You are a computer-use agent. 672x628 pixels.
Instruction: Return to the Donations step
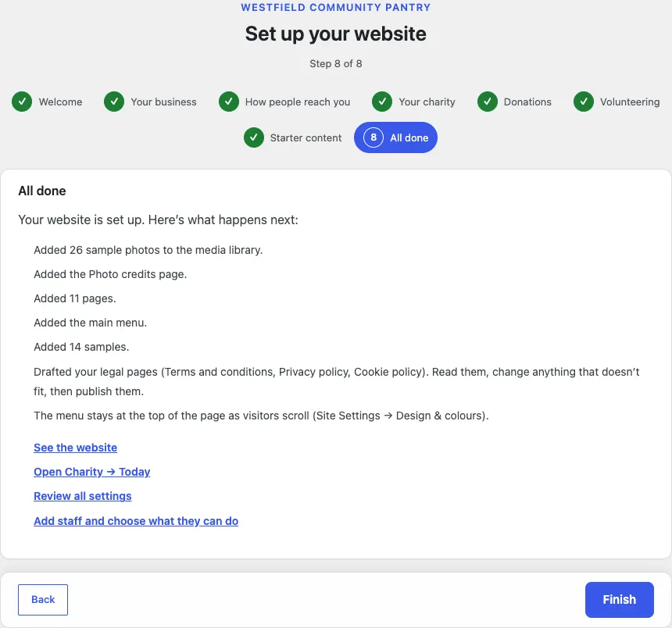[x=514, y=102]
